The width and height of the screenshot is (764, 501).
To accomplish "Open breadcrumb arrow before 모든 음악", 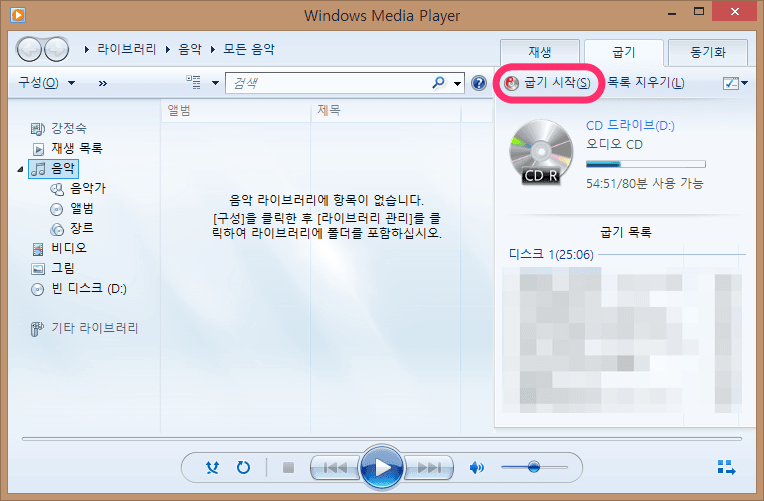I will (213, 49).
